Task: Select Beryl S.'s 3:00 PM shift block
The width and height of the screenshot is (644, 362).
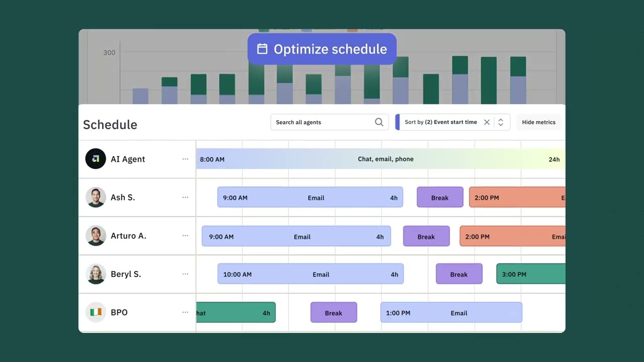Action: pyautogui.click(x=531, y=274)
